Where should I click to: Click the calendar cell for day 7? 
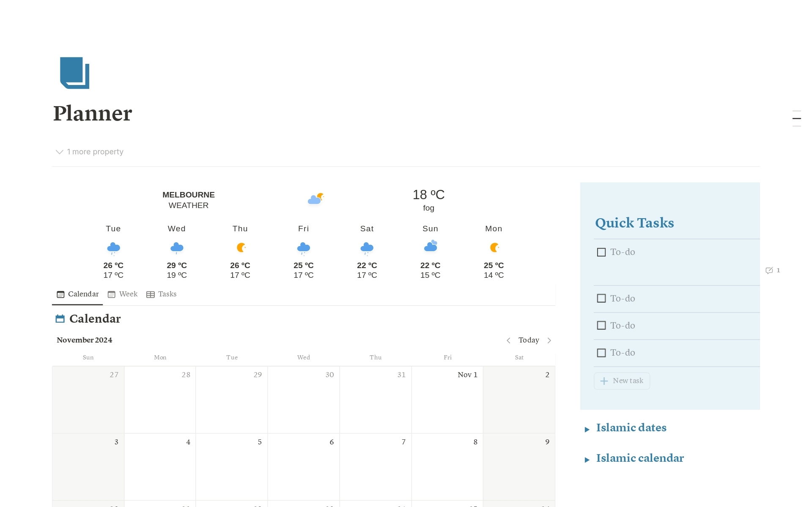[x=376, y=467]
